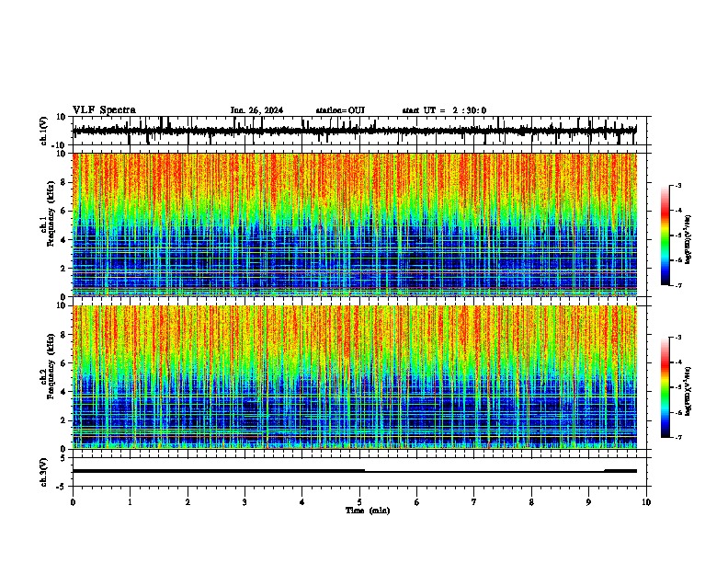Click the "-3" label on ch.2 color scale
Image resolution: width=728 pixels, height=563 pixels.
(677, 338)
